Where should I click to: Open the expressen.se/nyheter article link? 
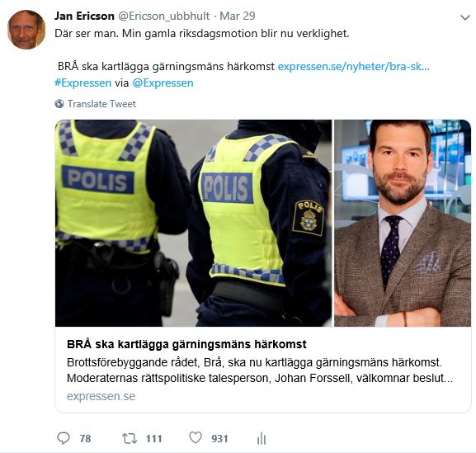(354, 67)
